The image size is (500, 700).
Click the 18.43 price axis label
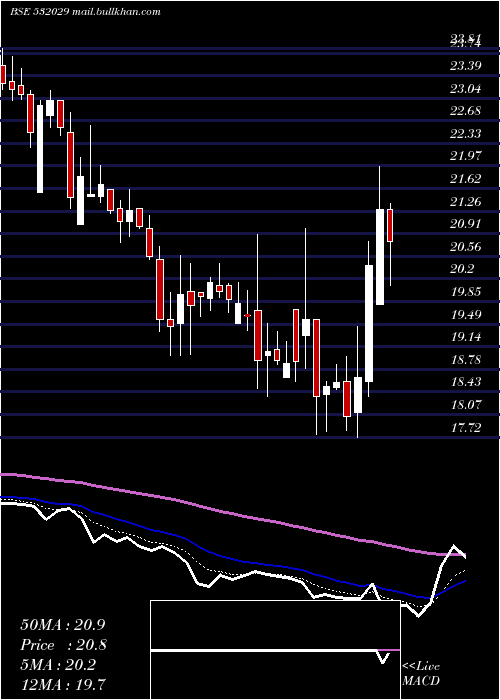[x=466, y=382]
